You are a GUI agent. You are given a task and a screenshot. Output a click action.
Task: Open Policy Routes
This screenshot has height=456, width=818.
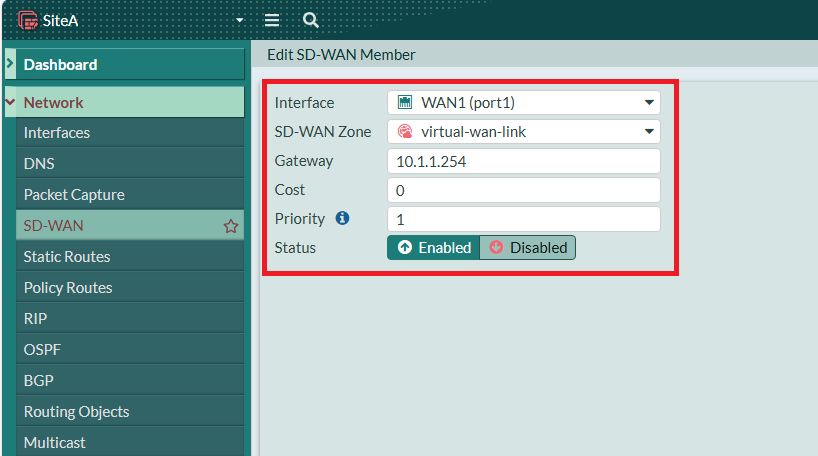[x=130, y=287]
